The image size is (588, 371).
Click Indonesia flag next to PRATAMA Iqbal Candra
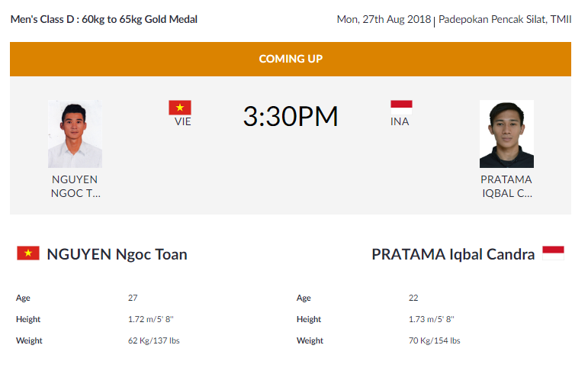[x=553, y=253]
